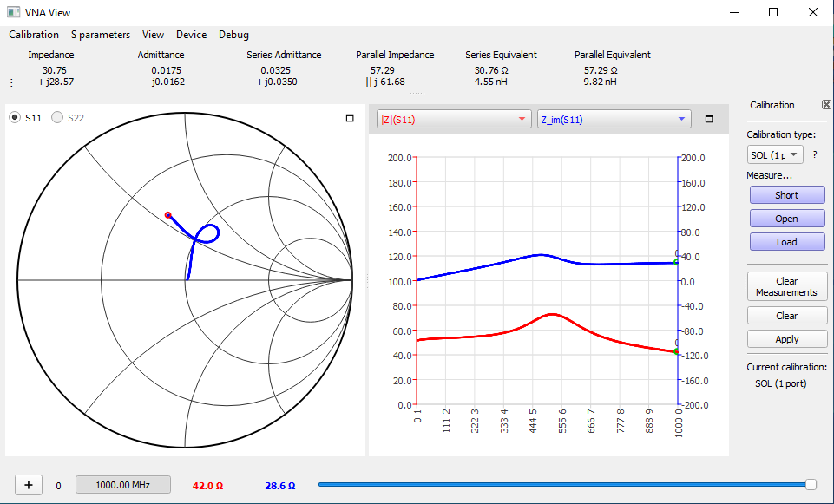Measure the Load calibration standard
This screenshot has height=504, width=834.
[787, 242]
